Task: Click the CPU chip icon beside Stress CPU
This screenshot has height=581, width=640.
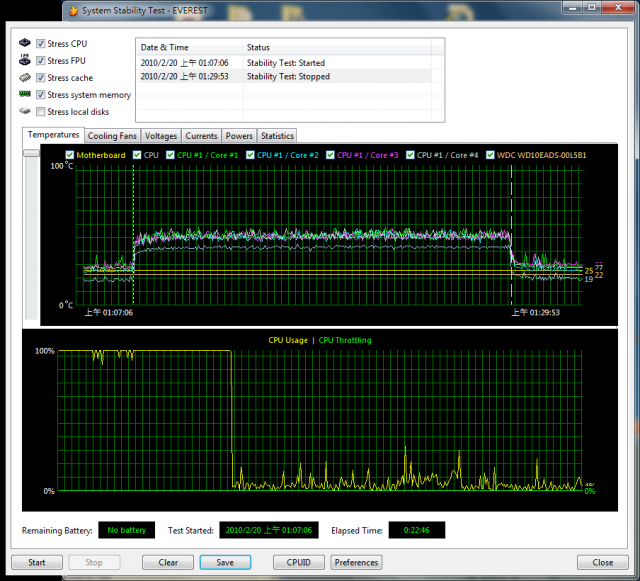Action: click(x=25, y=43)
